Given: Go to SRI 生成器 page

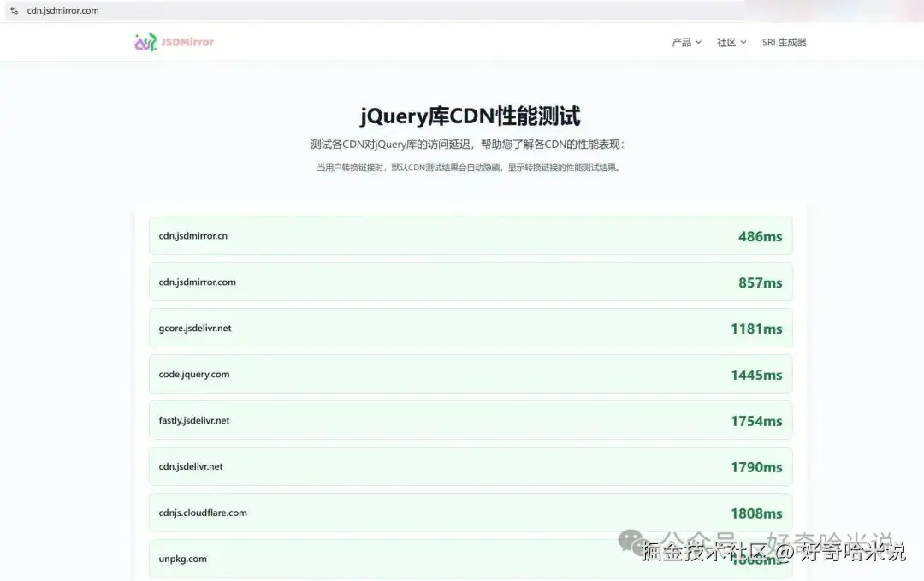Looking at the screenshot, I should click(x=784, y=43).
